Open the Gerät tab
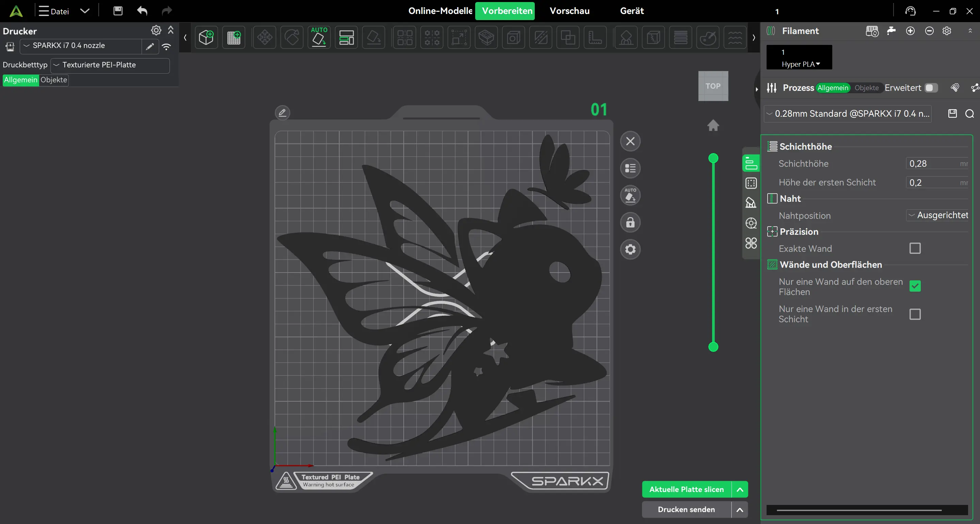Screen dimensions: 980x524 [632, 11]
